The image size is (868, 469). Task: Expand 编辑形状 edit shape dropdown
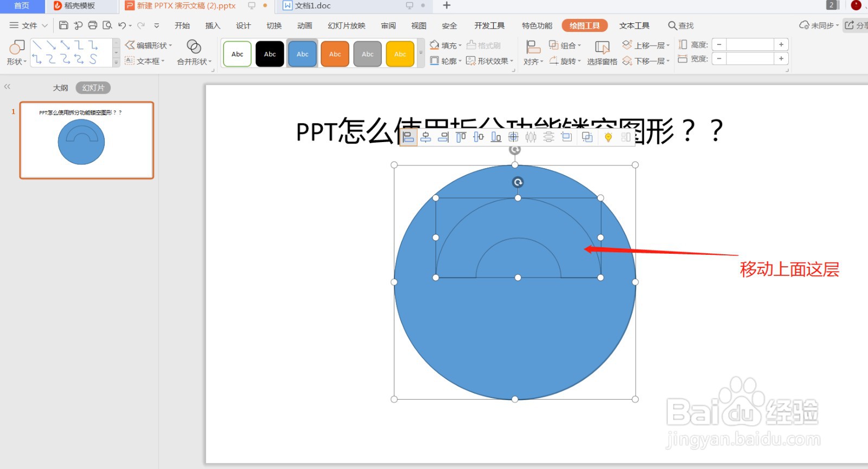point(170,46)
